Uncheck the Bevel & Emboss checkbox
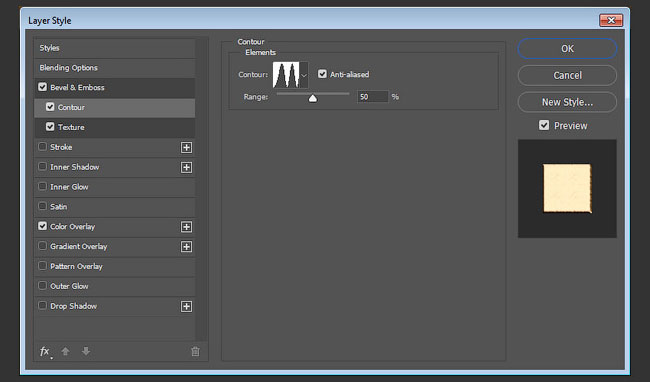 pos(42,87)
